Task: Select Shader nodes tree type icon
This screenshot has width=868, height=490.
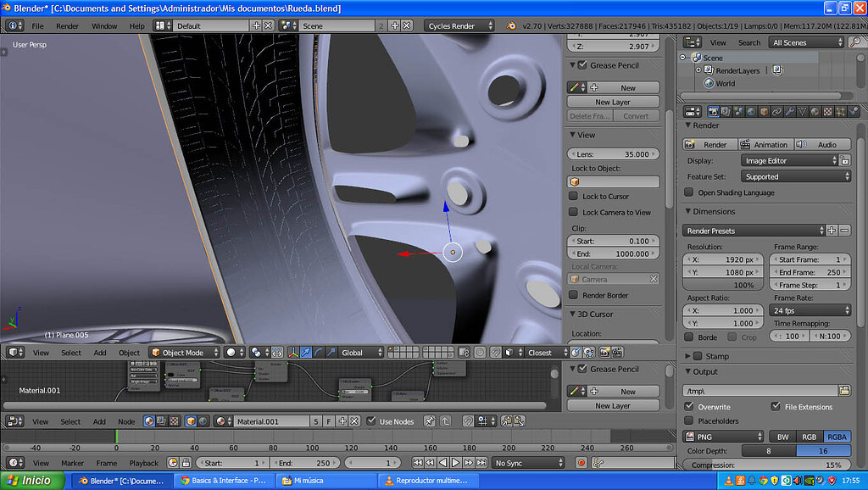Action: pos(149,421)
